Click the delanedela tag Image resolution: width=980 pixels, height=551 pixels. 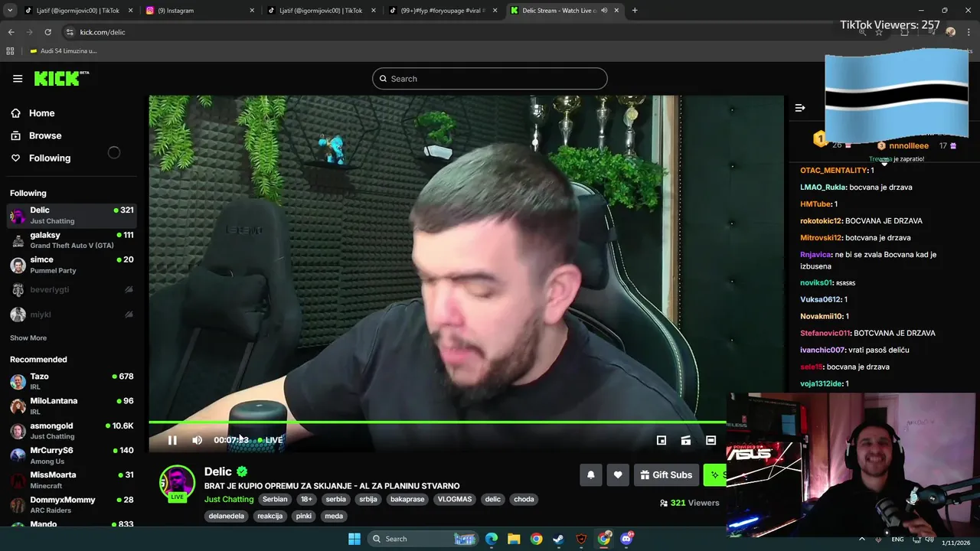pos(227,516)
